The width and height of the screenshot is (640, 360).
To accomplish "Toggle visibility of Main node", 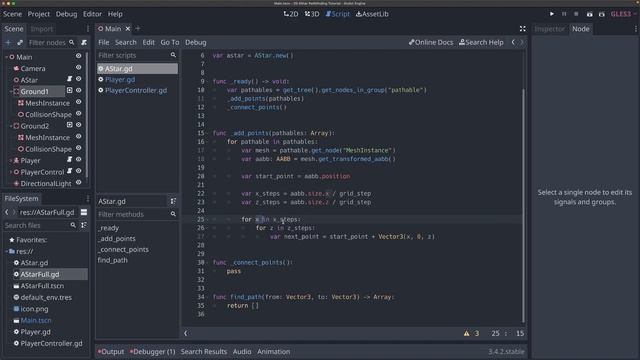I will click(x=78, y=56).
